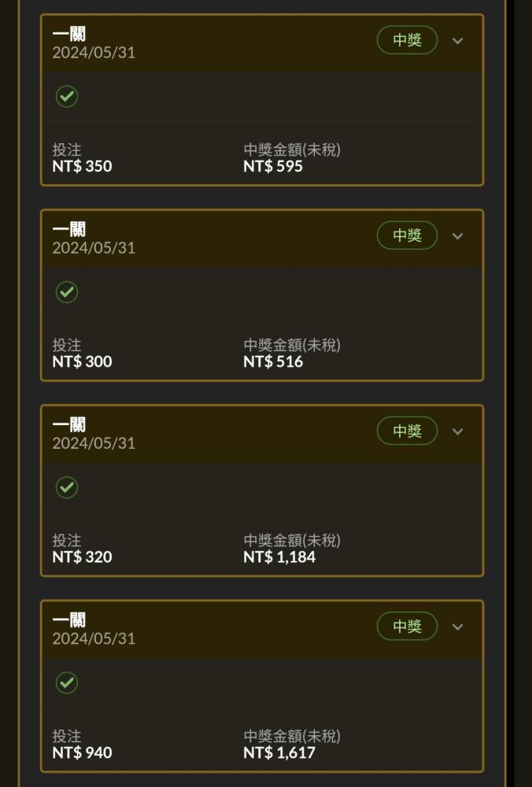Click the green checkmark in NT$ 300 bet card
This screenshot has width=532, height=787.
67,292
